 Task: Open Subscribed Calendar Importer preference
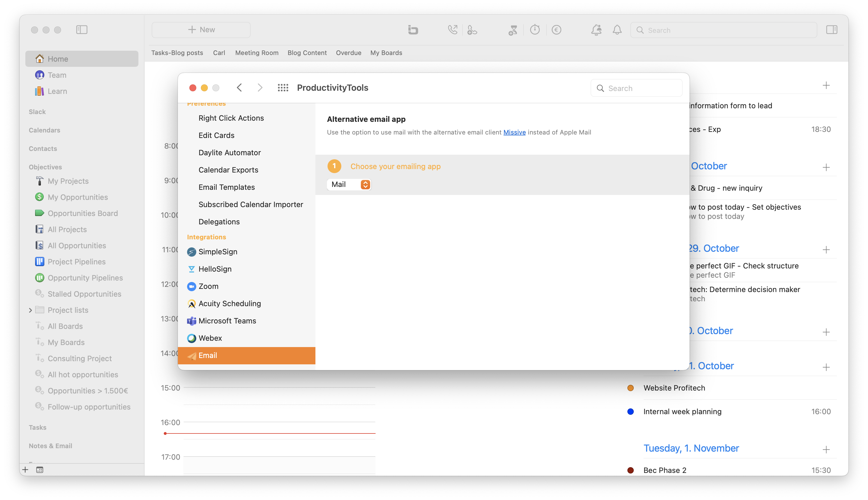coord(246,204)
